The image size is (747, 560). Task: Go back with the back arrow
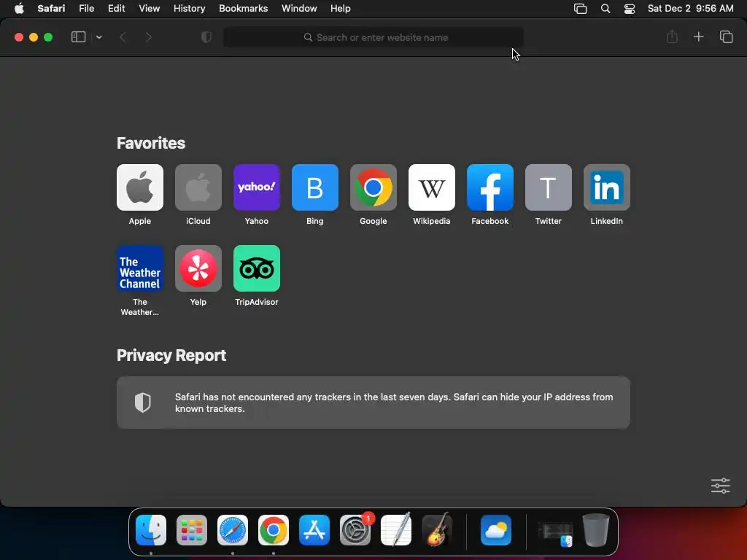pyautogui.click(x=123, y=37)
